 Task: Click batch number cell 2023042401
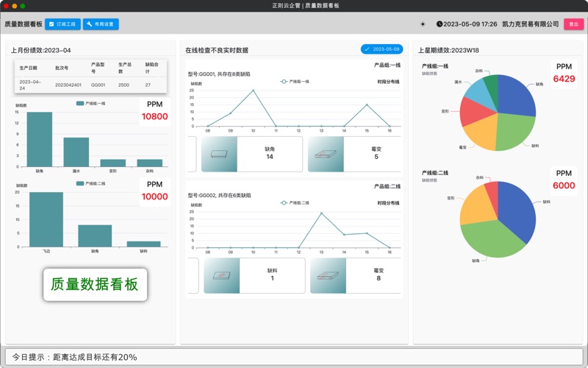coord(68,85)
